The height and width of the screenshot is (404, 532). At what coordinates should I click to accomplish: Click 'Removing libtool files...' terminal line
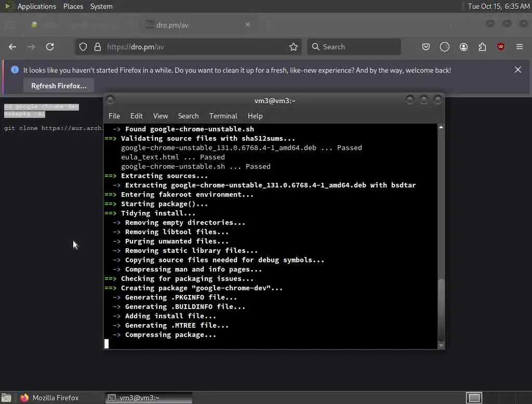click(x=177, y=232)
